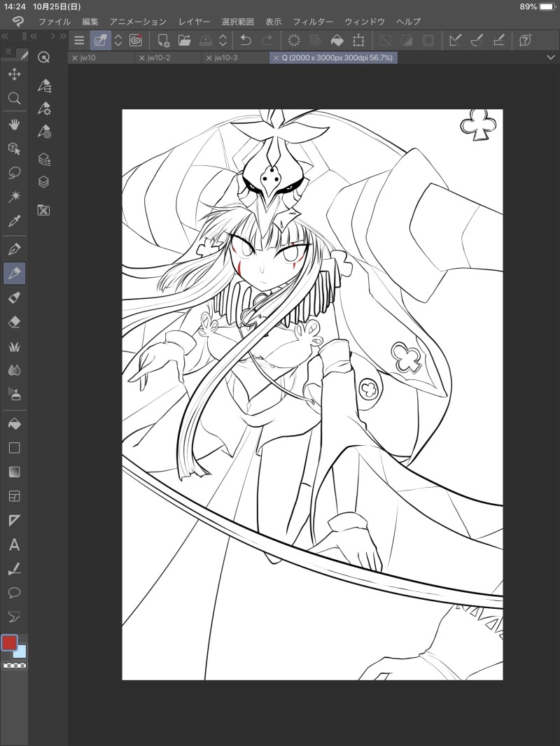Open the Sub Tool palette

[x=44, y=85]
